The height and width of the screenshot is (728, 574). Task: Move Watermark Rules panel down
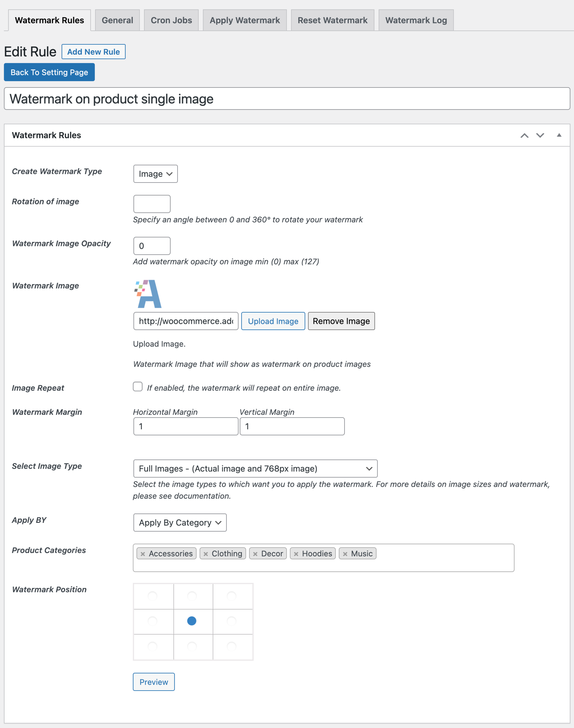540,135
